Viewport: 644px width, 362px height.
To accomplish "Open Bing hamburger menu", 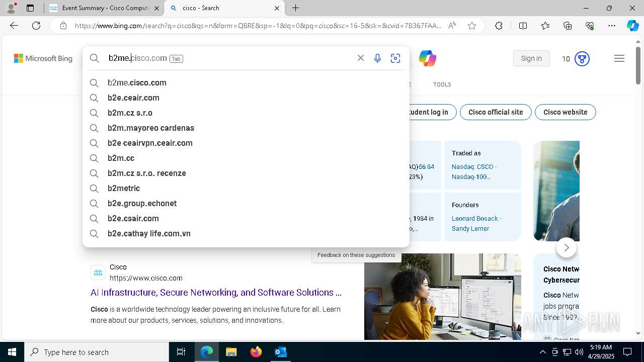I will [619, 58].
